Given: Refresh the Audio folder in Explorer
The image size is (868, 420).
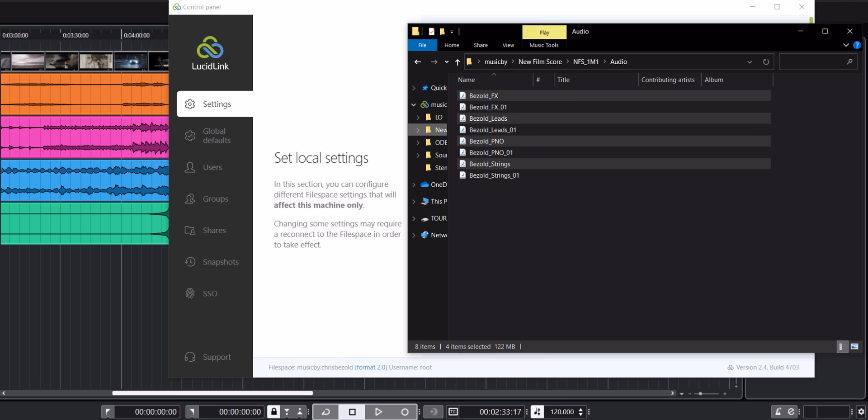Looking at the screenshot, I should click(766, 62).
